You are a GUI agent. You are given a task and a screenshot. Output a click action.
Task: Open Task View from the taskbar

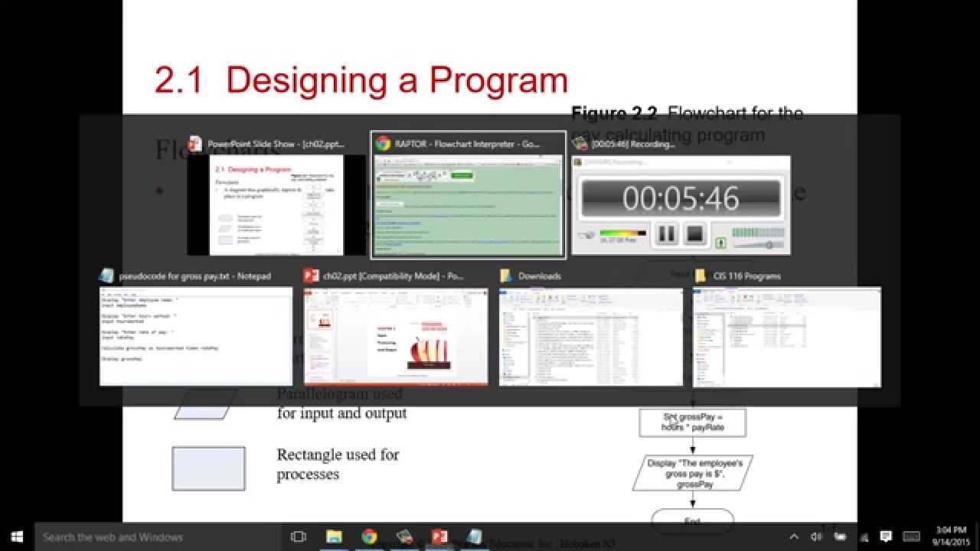click(299, 536)
